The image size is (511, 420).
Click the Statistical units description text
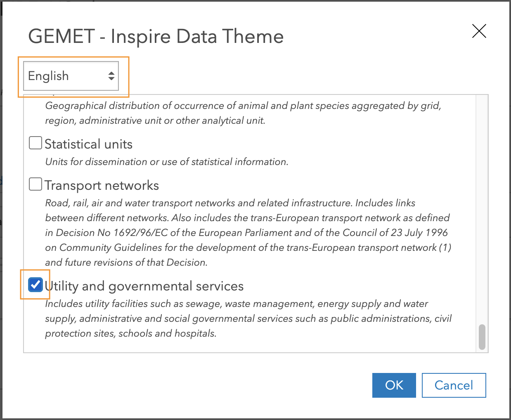tap(166, 161)
